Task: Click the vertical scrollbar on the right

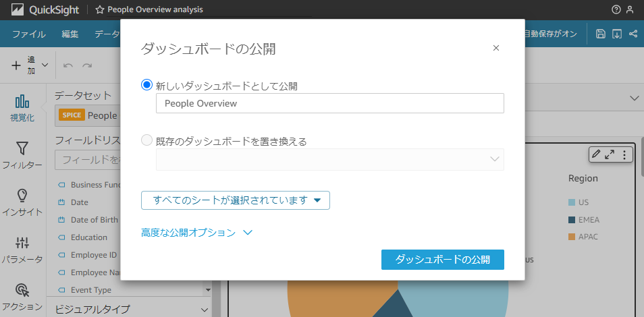Action: pos(641,158)
